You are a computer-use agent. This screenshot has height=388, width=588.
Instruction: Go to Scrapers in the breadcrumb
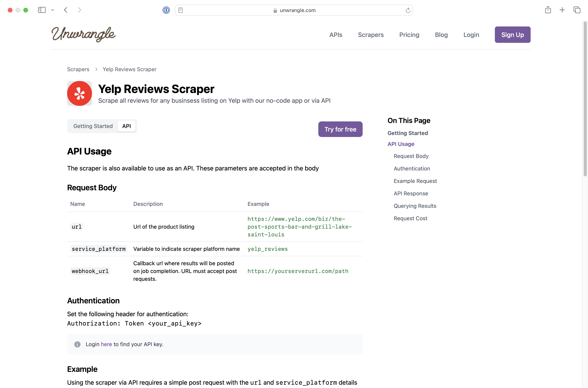click(x=78, y=69)
